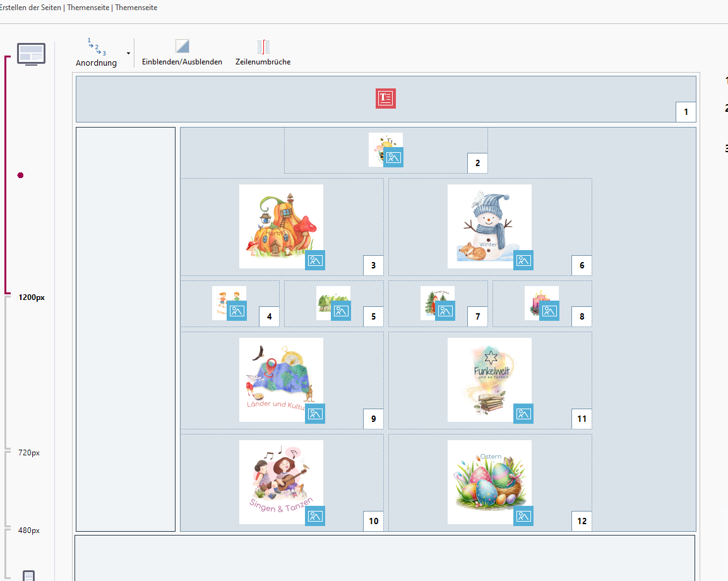This screenshot has width=728, height=581.
Task: Click the image icon on the Herbst pumpkin picture
Action: click(315, 260)
